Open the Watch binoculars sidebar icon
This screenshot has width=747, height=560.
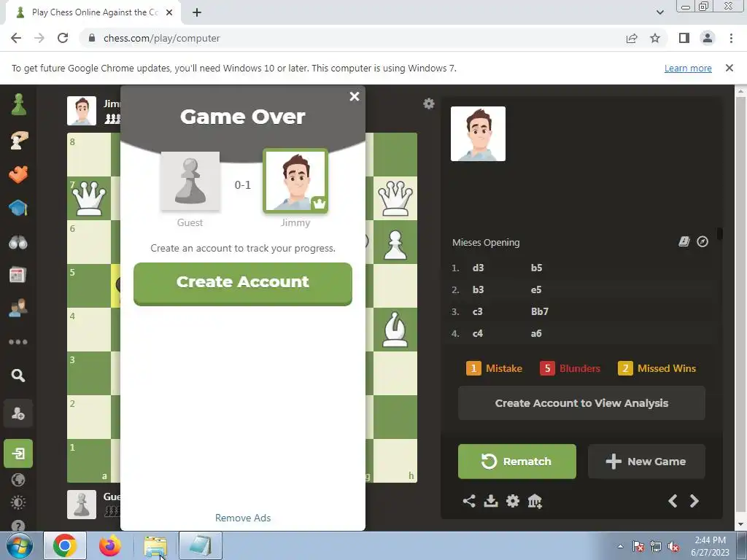(x=18, y=242)
